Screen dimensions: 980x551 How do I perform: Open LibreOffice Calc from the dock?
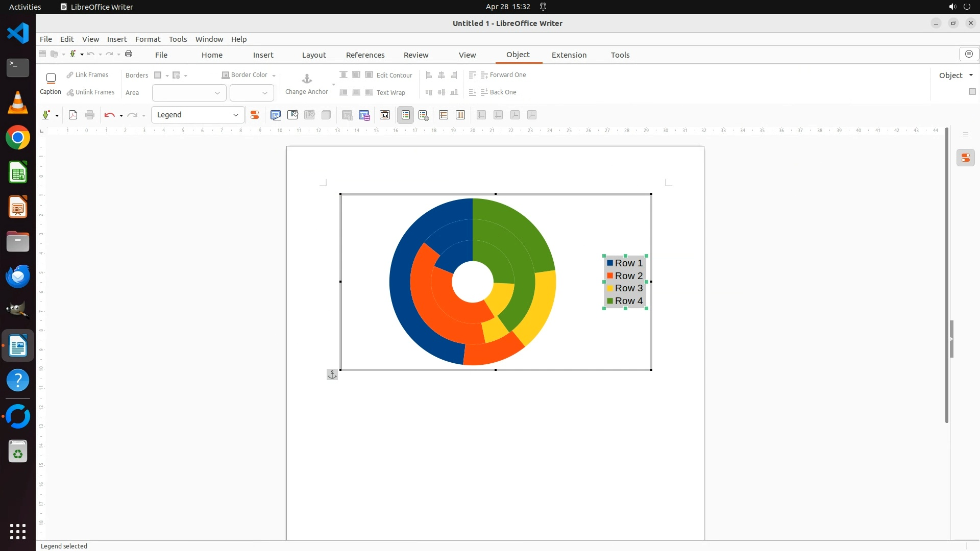[18, 173]
